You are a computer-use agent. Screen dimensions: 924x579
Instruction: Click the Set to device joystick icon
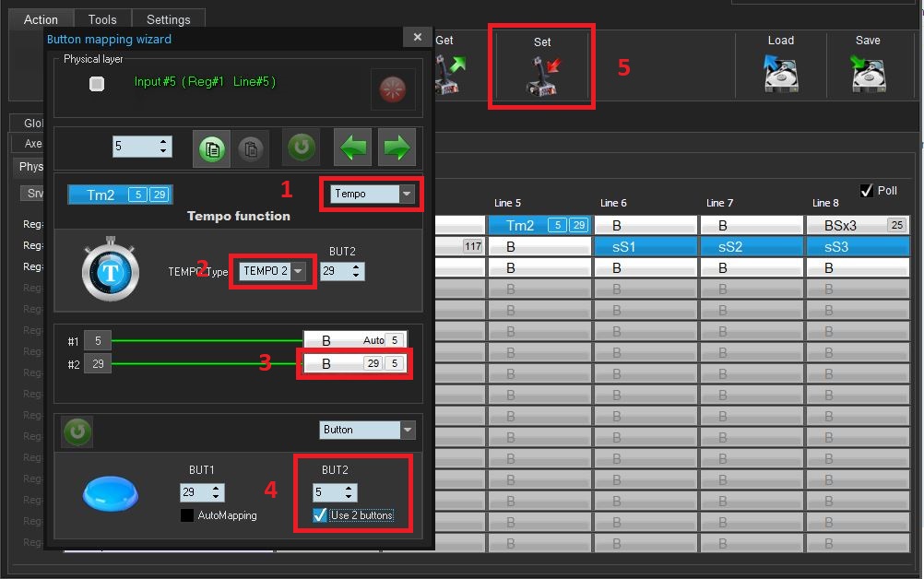[x=541, y=75]
